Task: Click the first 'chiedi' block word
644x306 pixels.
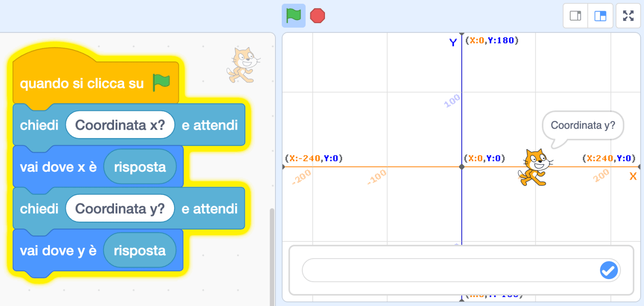Action: [39, 125]
